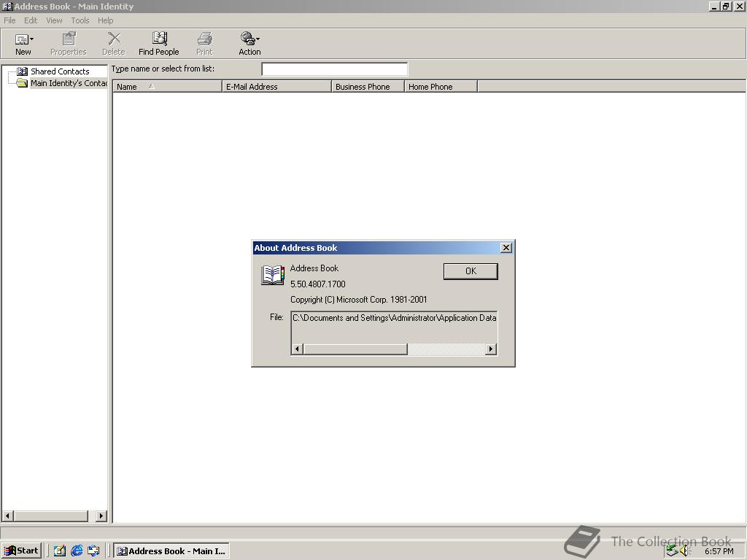Click the first quick launch icon beside Start
This screenshot has height=560, width=747.
click(60, 551)
